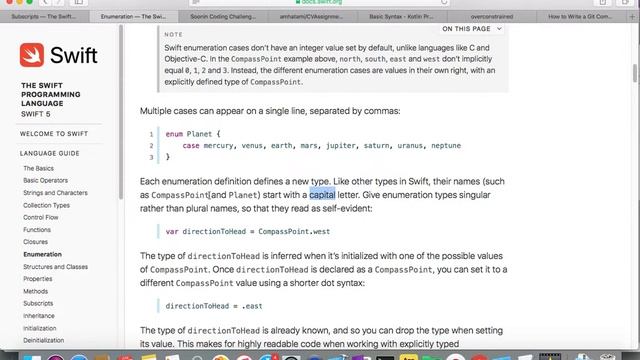The image size is (640, 360).
Task: Switch to the amhatami/CVAssignment tab
Action: [x=312, y=17]
